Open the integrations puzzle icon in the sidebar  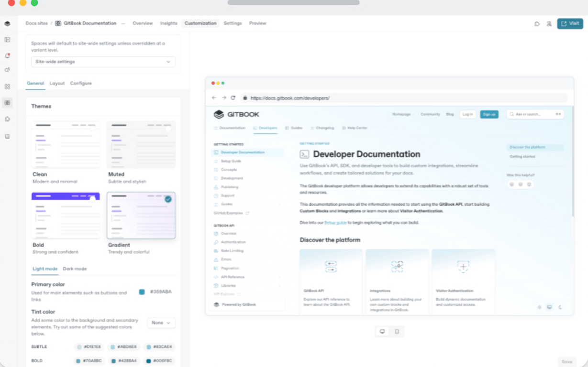tap(7, 119)
